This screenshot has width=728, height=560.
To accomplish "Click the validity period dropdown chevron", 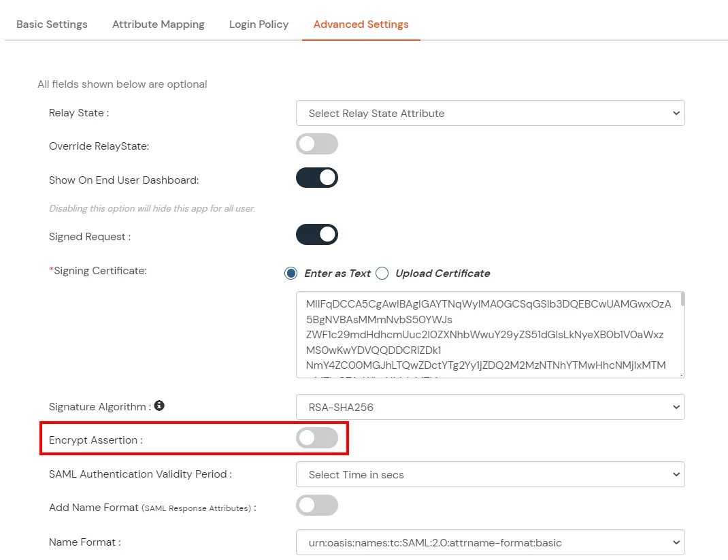I will 676,474.
